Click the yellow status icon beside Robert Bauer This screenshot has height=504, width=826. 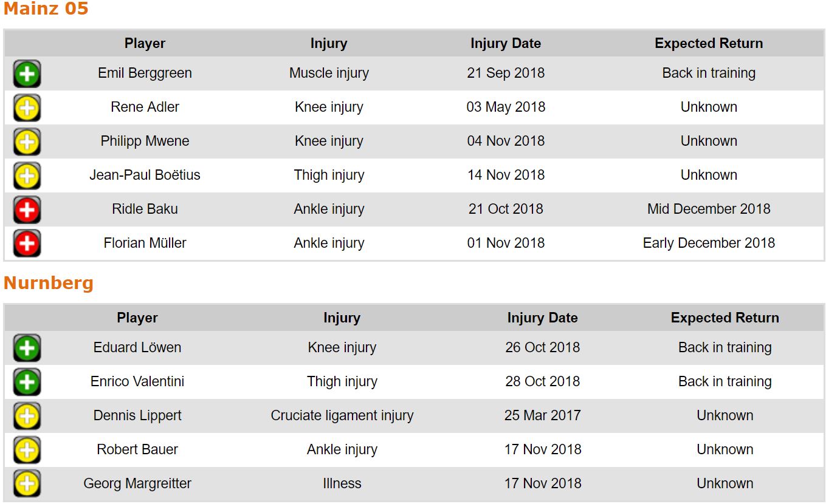tap(27, 451)
